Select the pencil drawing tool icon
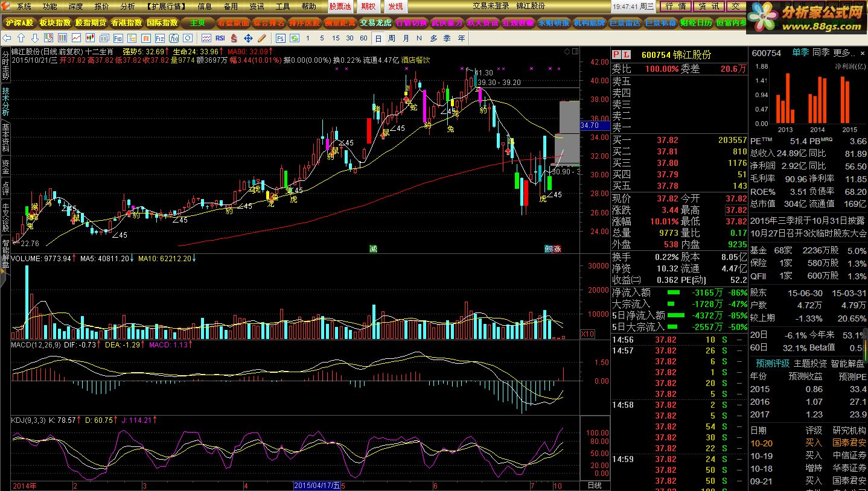This screenshot has width=868, height=491. [x=262, y=38]
